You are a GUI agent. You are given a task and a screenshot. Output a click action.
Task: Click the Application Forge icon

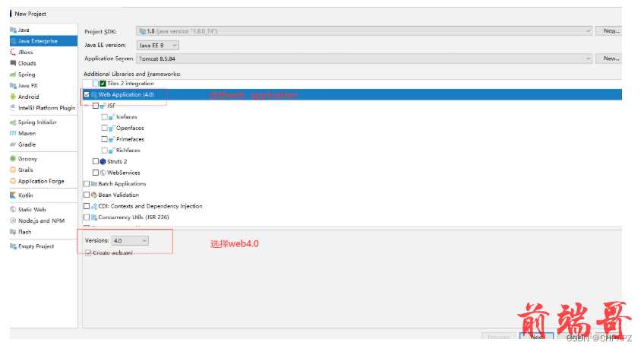point(13,181)
